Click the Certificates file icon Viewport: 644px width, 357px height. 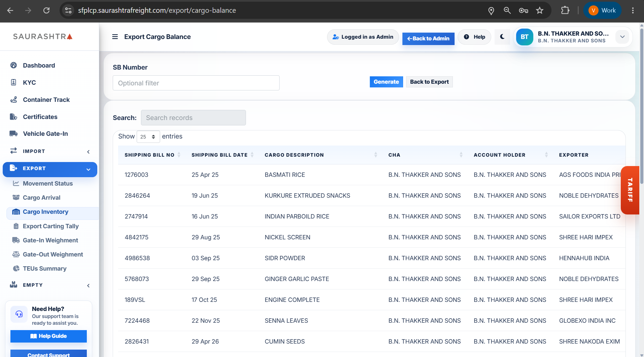[13, 117]
